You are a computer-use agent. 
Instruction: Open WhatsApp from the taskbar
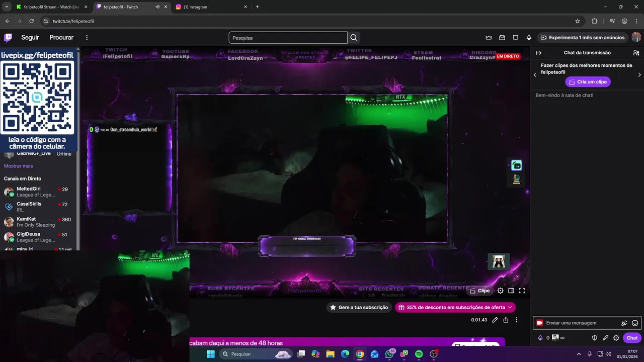pos(389,354)
